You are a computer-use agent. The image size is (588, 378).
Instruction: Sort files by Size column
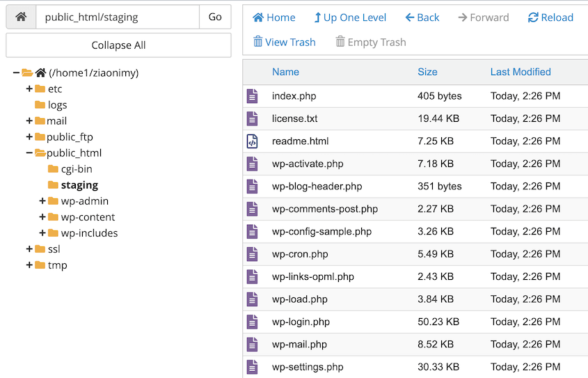(427, 72)
